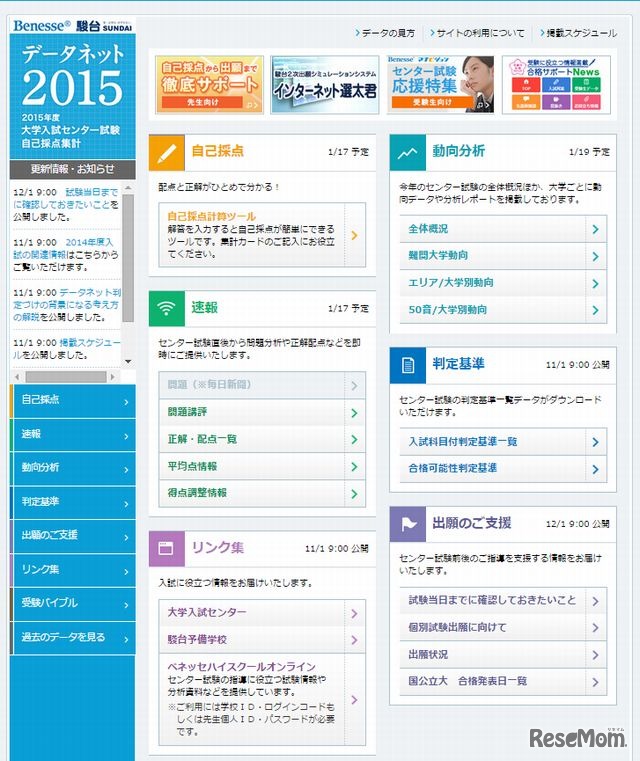Open データの見方 link at top
The width and height of the screenshot is (640, 761).
click(385, 33)
